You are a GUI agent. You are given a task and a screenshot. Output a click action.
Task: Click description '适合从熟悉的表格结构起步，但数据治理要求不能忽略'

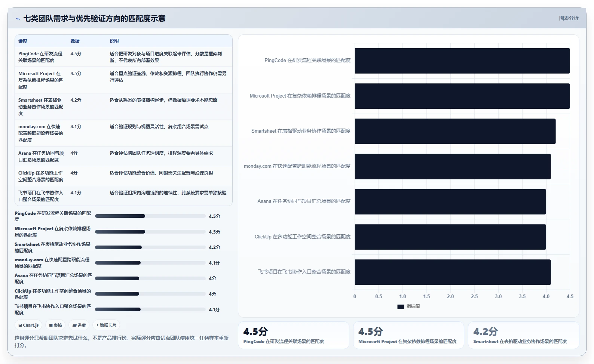tap(163, 100)
